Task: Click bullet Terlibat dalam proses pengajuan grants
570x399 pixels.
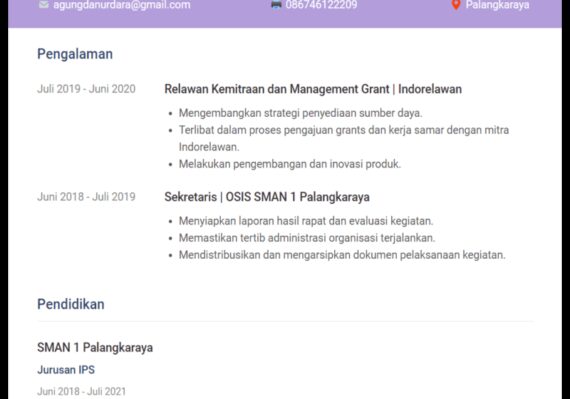Action: pyautogui.click(x=344, y=138)
